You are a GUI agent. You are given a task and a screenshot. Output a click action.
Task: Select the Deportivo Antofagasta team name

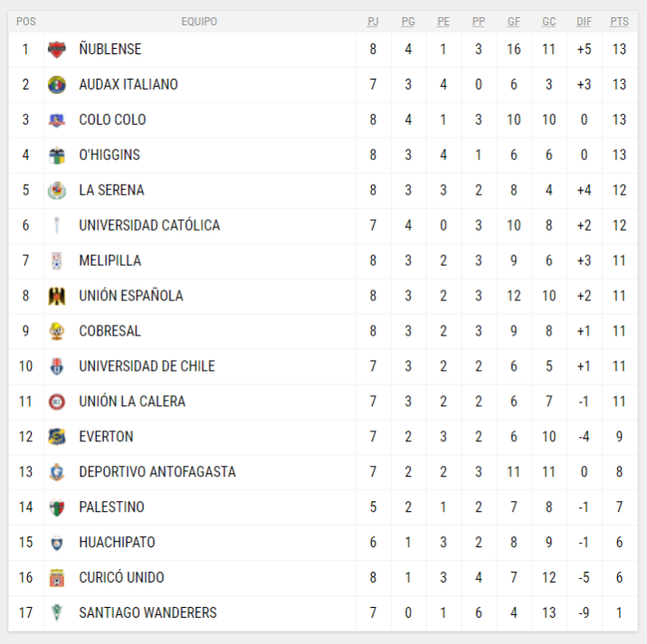157,472
